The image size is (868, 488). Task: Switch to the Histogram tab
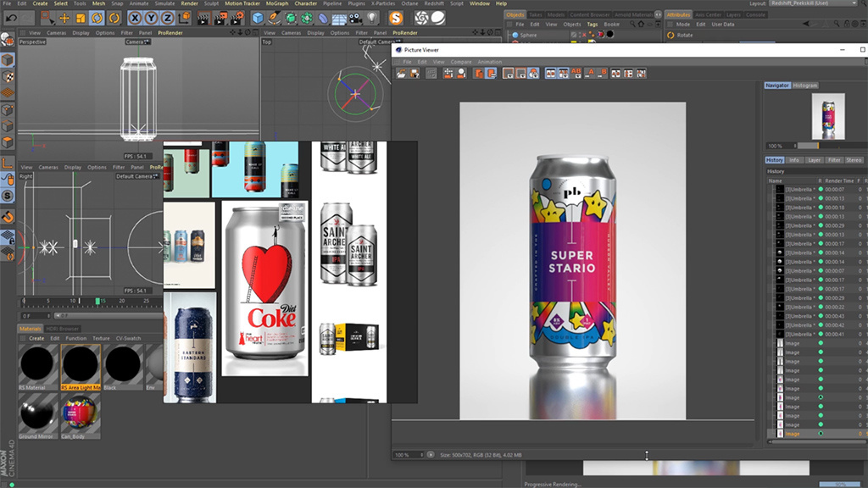tap(805, 86)
